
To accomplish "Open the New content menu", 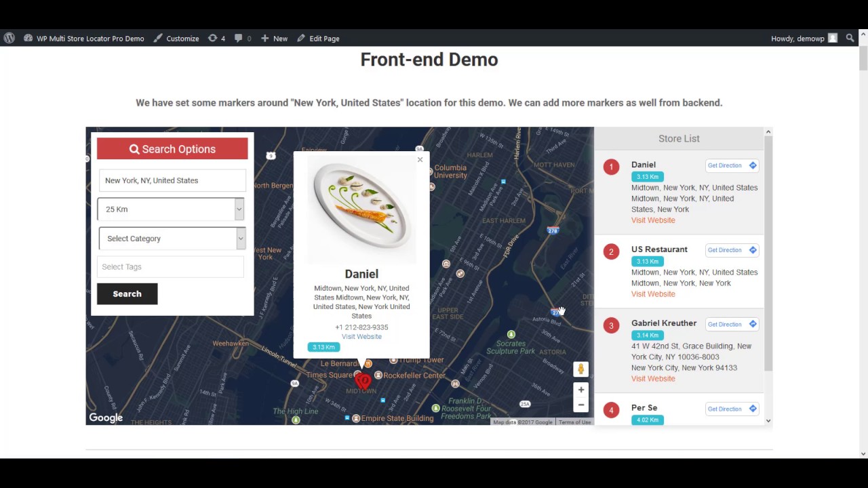I will (x=274, y=39).
